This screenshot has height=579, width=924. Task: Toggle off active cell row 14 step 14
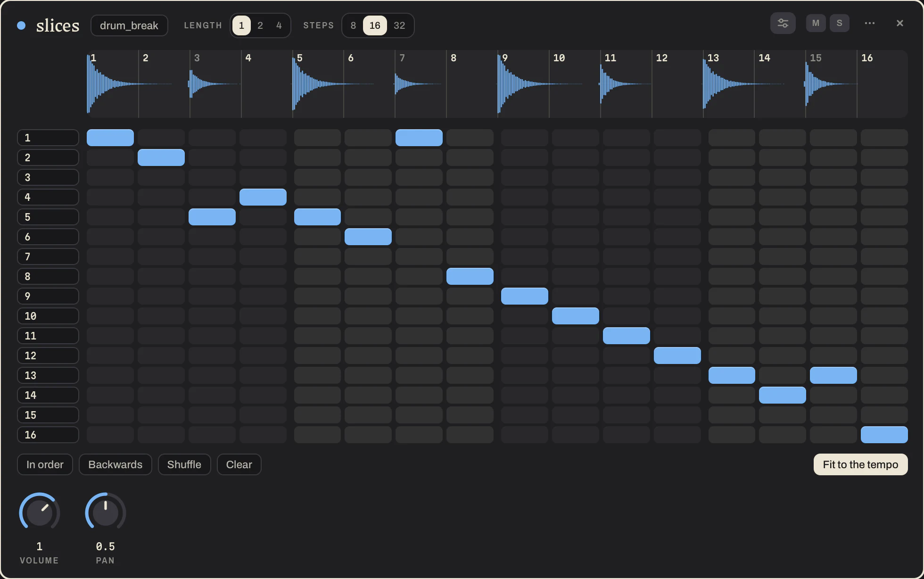(783, 395)
